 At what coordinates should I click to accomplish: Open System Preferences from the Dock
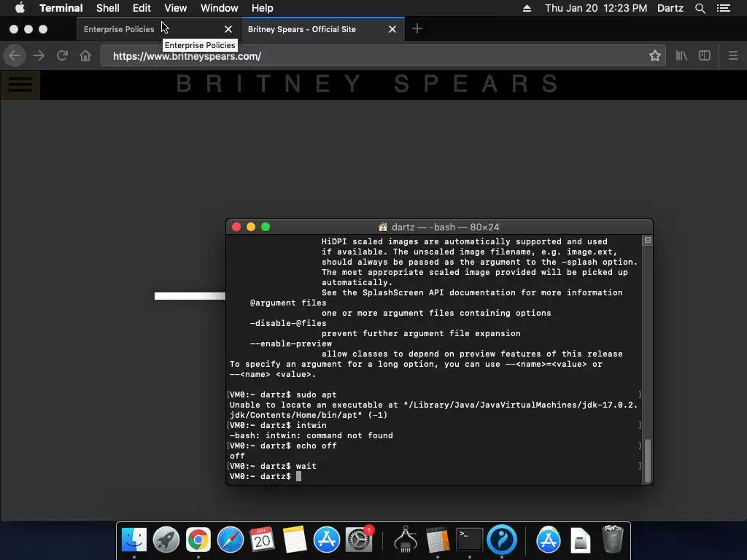359,540
